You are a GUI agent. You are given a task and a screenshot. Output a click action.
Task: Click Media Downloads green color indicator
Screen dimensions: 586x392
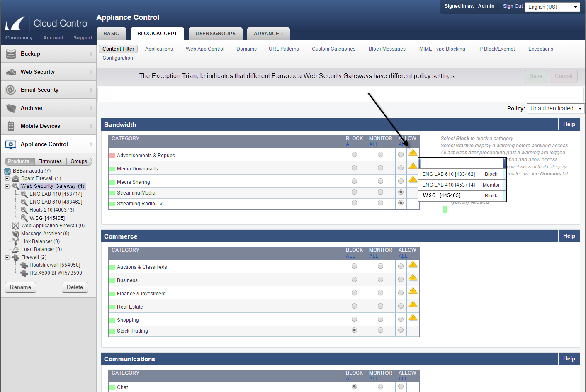pos(112,169)
